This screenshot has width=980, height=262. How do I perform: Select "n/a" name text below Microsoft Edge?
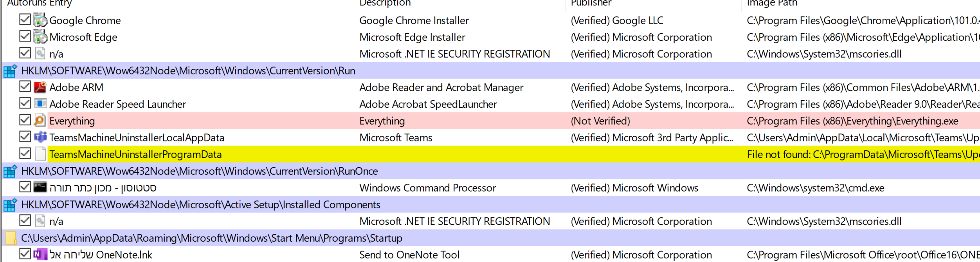[x=56, y=54]
